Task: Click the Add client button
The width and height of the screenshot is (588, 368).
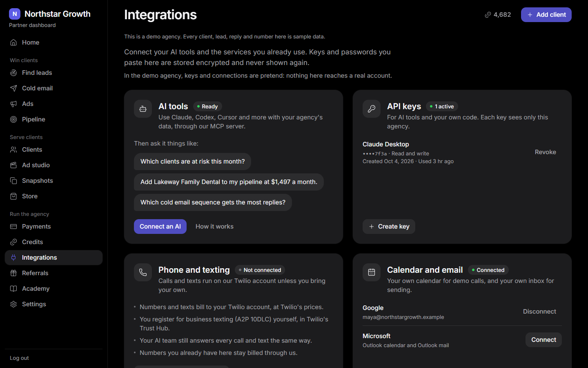Action: tap(546, 15)
